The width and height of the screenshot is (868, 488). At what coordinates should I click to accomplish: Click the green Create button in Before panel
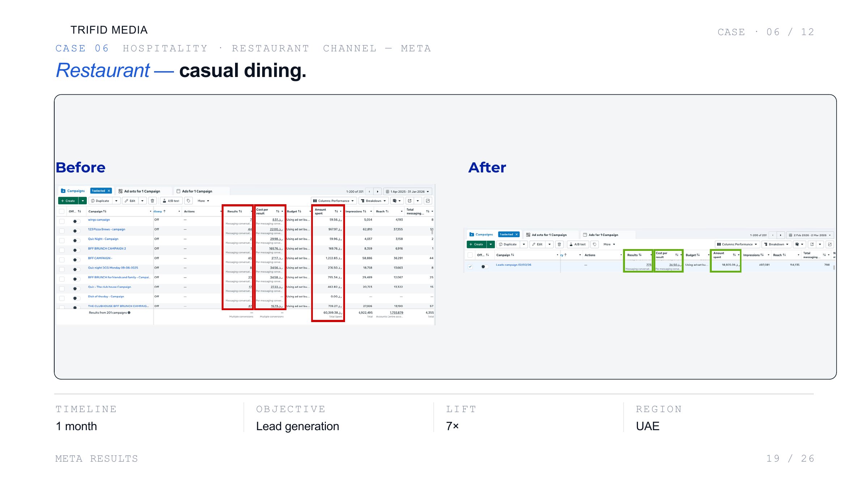pyautogui.click(x=68, y=201)
